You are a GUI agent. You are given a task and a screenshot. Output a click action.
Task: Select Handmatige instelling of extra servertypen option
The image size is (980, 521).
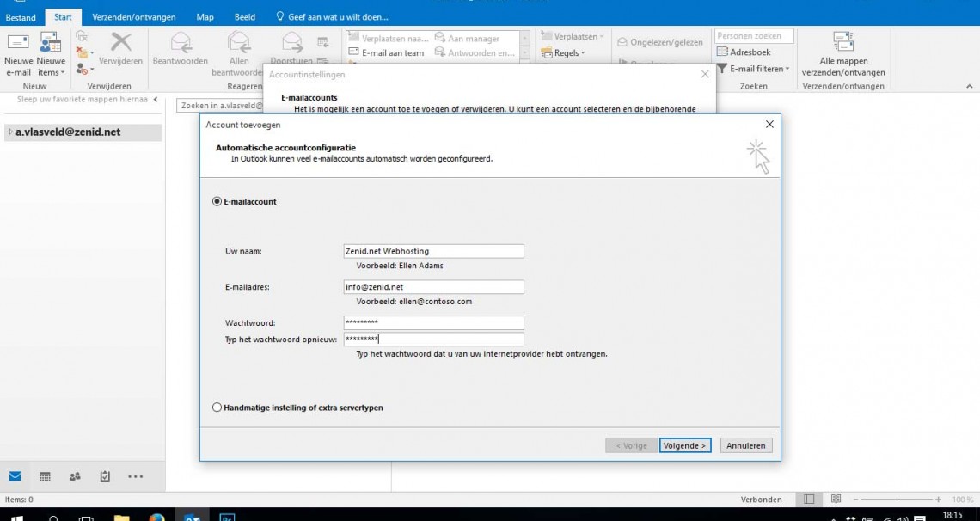(217, 408)
